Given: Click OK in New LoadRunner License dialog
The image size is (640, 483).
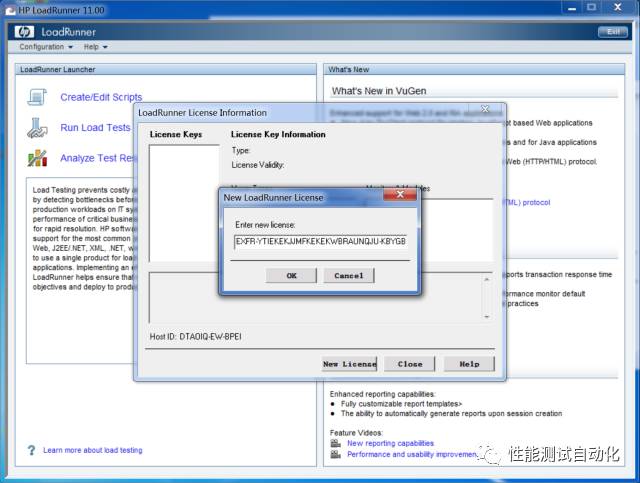Looking at the screenshot, I should pos(291,276).
